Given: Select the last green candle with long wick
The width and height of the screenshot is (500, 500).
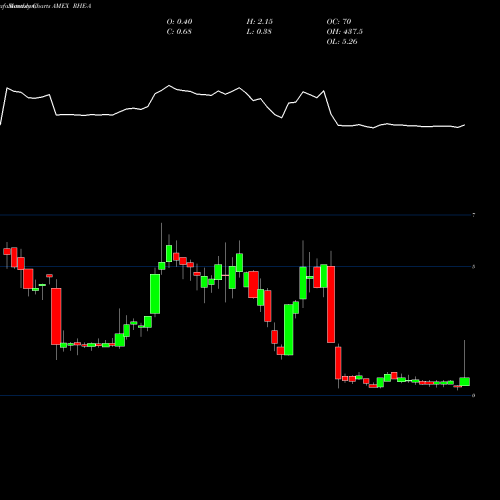Looking at the screenshot, I should 465,381.
